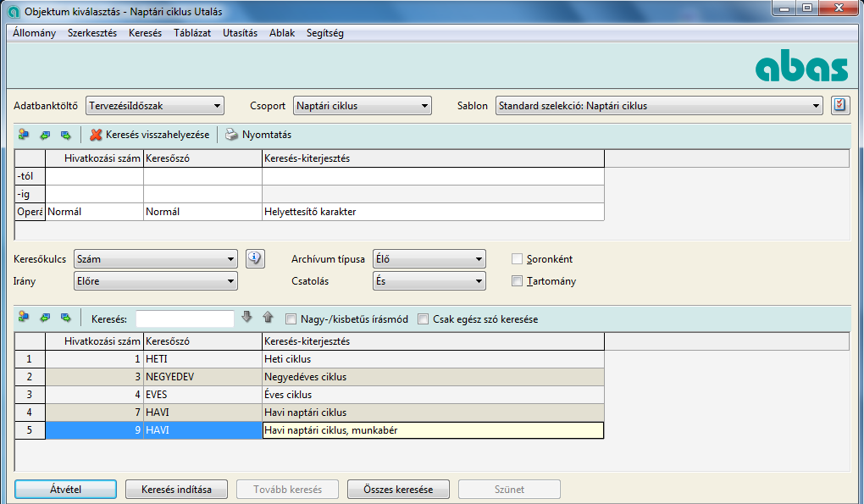This screenshot has width=864, height=504.
Task: Click the Havi naptári ciklus, munkabér cell
Action: 433,430
